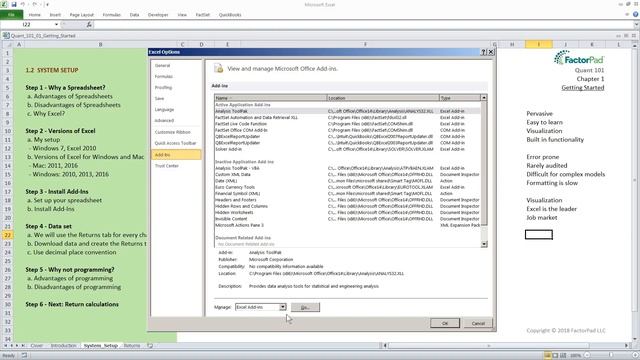This screenshot has height=360, width=640.
Task: Select FactSet Office COM Add-In row
Action: [x=347, y=130]
